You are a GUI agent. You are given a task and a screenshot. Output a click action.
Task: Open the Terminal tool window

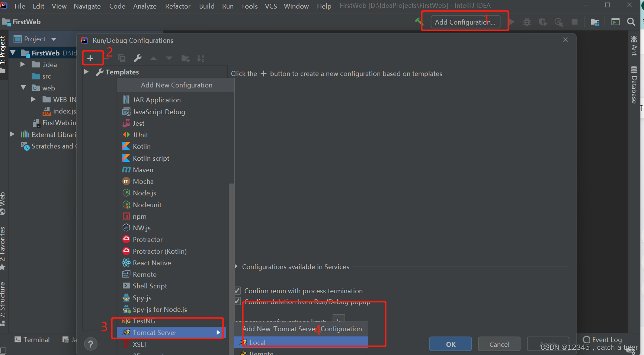(x=32, y=339)
